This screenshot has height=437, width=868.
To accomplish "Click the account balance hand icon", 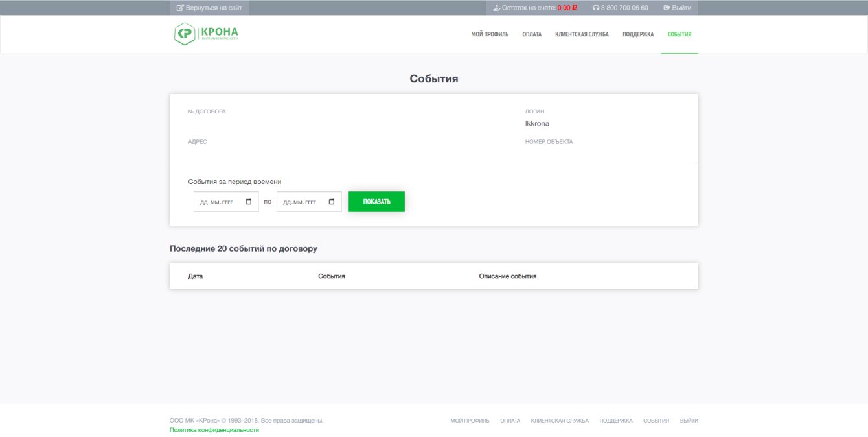I will 497,8.
